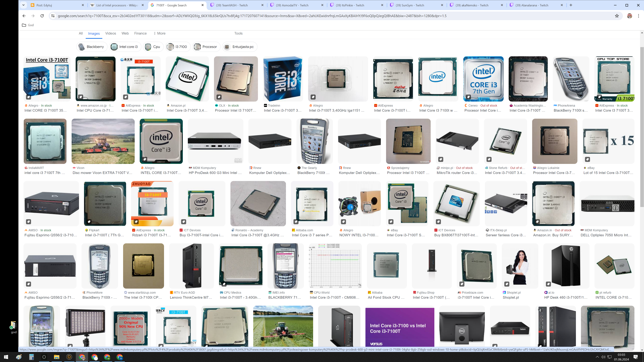Open the Vicon disc mower image result
This screenshot has height=362, width=644.
pos(103,141)
